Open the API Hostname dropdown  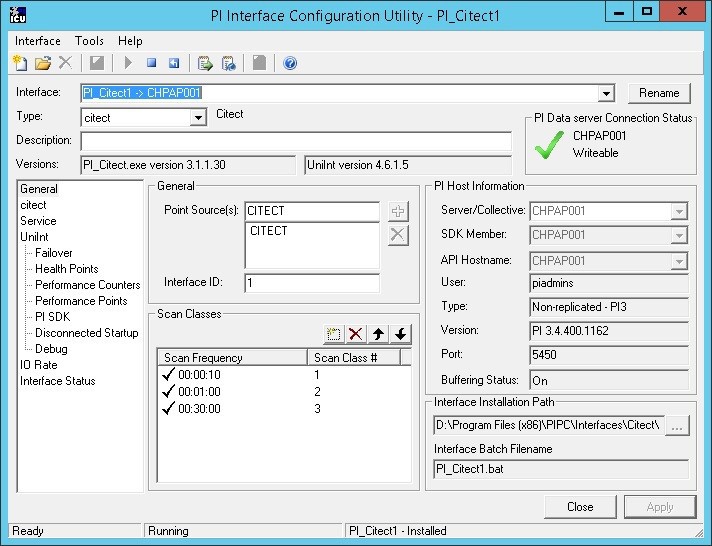679,261
